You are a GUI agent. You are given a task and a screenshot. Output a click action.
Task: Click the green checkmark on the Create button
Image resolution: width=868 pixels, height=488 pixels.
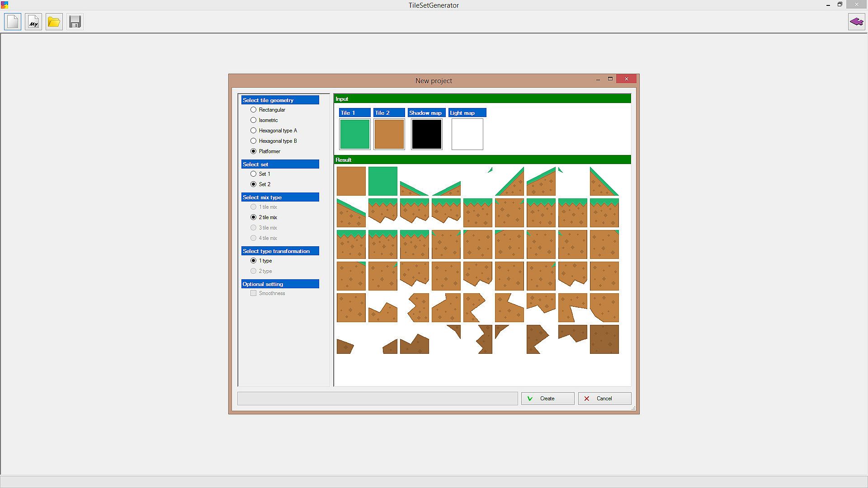[x=530, y=399]
